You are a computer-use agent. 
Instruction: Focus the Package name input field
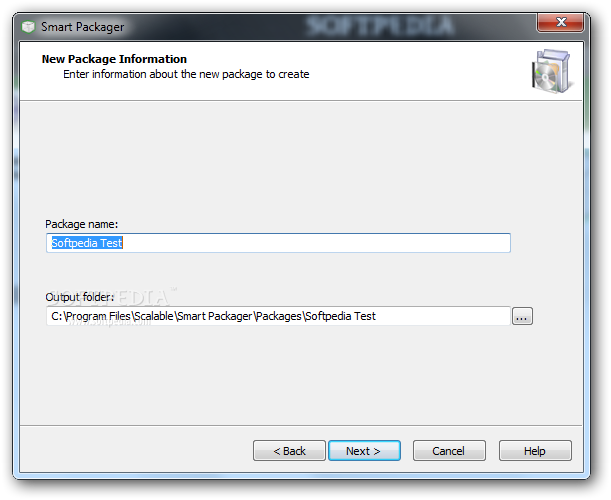pyautogui.click(x=278, y=243)
